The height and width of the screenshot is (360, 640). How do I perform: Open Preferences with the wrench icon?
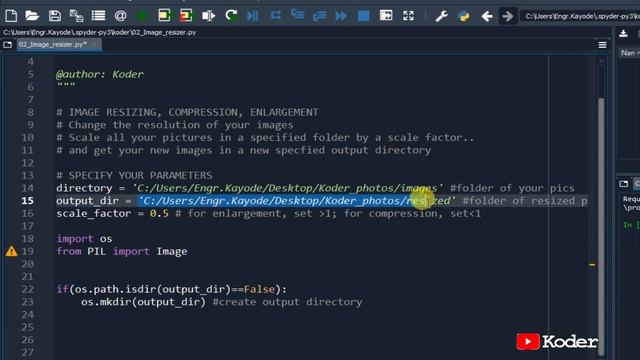coord(441,16)
